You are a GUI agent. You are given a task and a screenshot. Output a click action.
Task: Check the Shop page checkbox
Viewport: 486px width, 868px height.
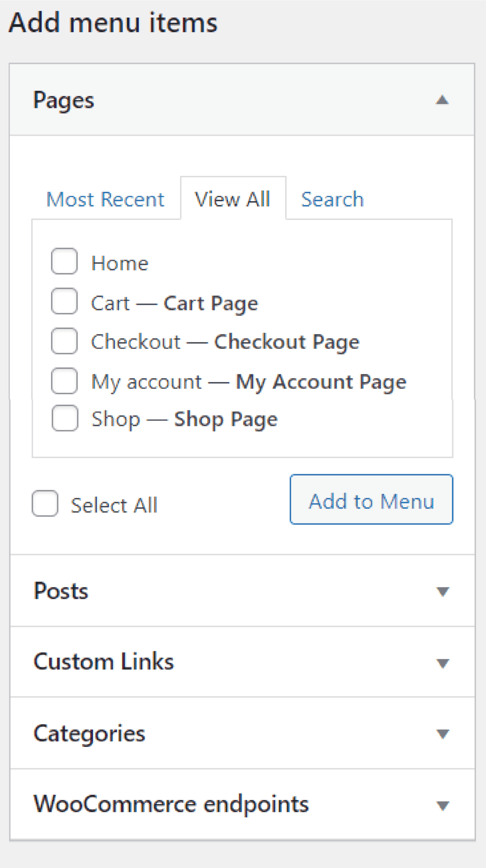pyautogui.click(x=65, y=418)
